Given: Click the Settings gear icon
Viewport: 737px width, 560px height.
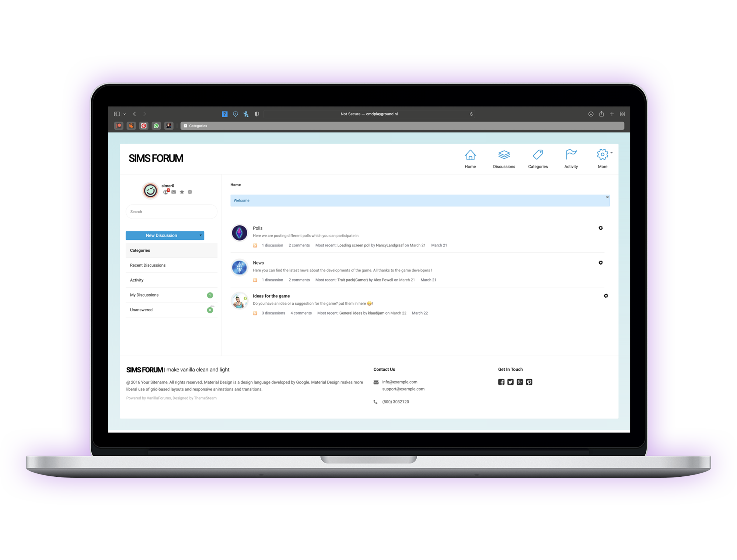Looking at the screenshot, I should tap(603, 154).
